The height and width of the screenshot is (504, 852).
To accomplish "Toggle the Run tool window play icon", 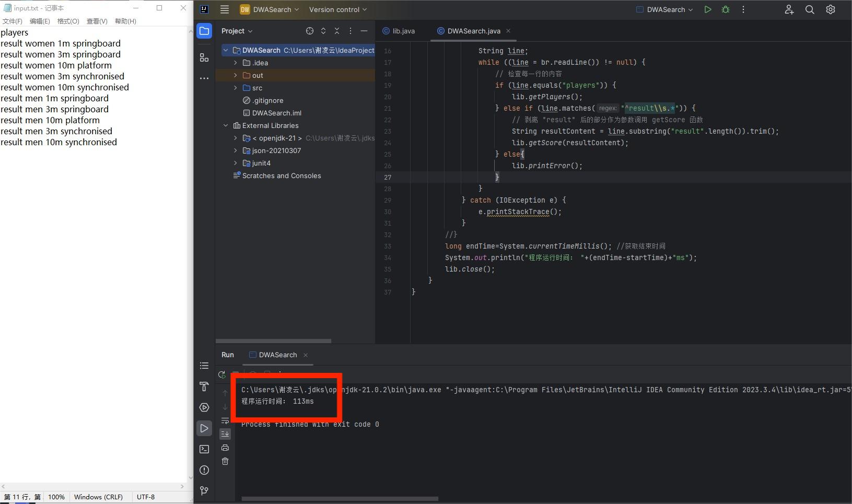I will [x=204, y=428].
